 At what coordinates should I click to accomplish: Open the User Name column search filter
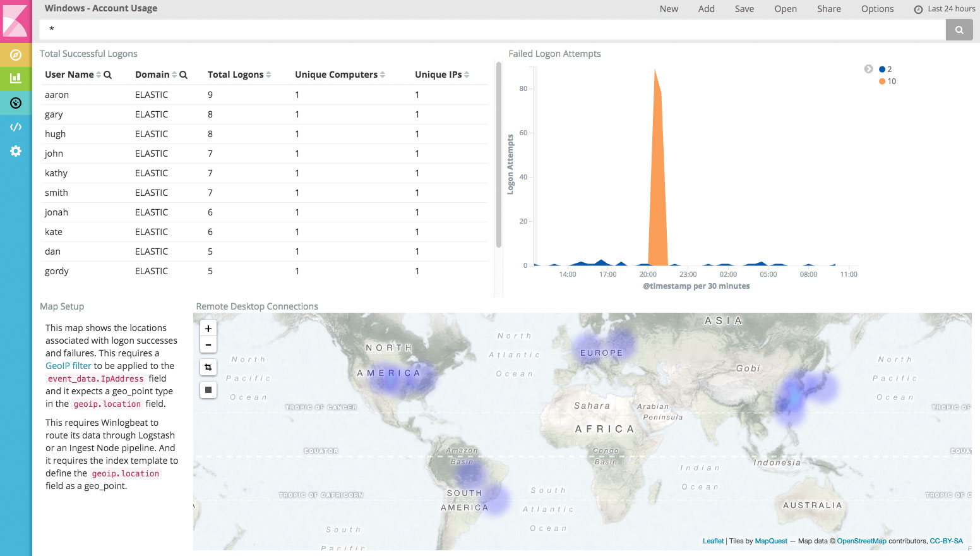pos(108,74)
